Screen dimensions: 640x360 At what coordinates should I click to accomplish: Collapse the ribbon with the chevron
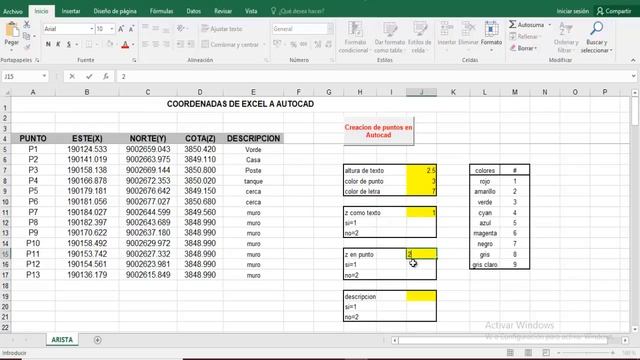pyautogui.click(x=633, y=60)
